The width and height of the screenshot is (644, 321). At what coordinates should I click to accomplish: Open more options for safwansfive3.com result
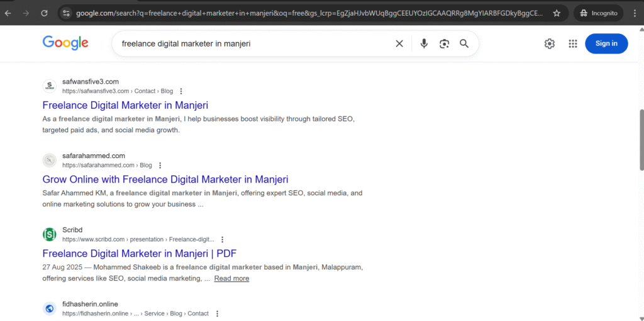[181, 91]
